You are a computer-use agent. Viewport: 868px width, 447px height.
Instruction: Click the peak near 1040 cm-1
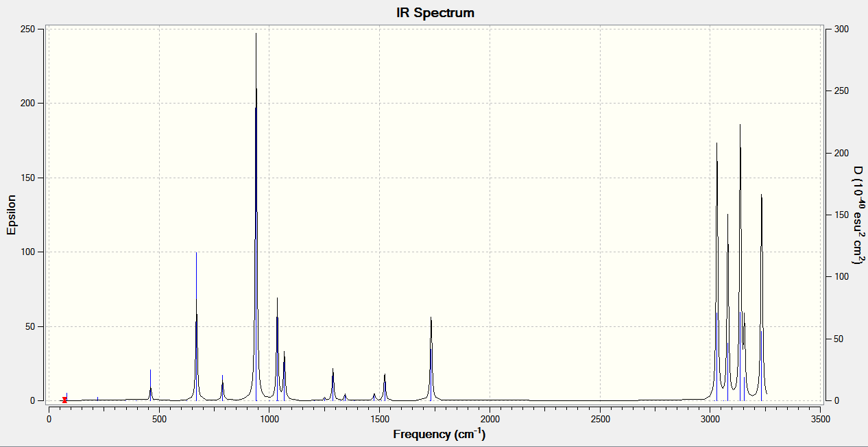[x=277, y=349]
